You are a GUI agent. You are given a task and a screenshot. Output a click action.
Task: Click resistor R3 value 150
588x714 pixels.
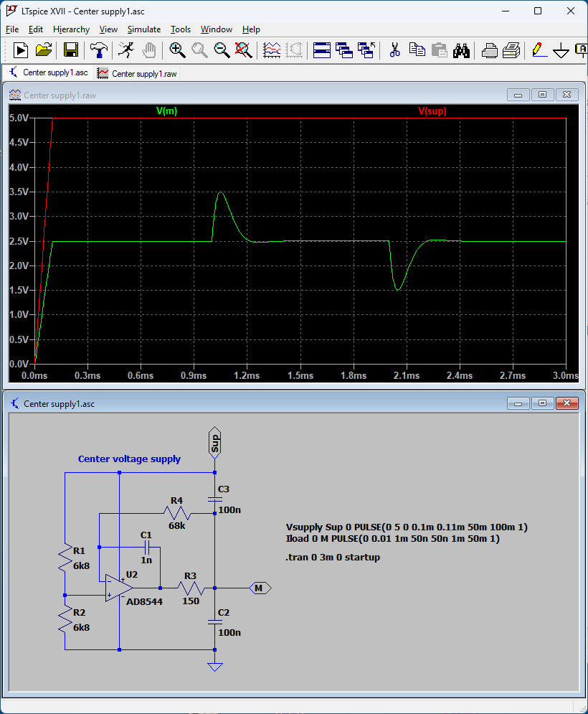point(191,601)
